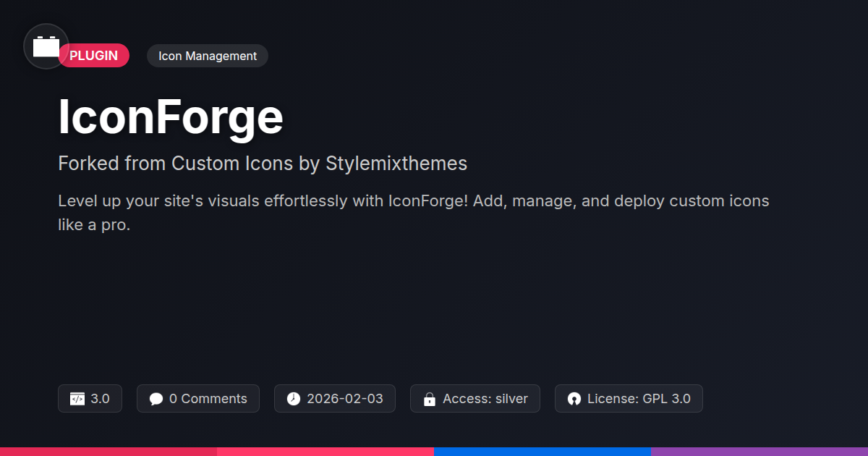Click the 'License: GPL 3.0' label

[639, 399]
